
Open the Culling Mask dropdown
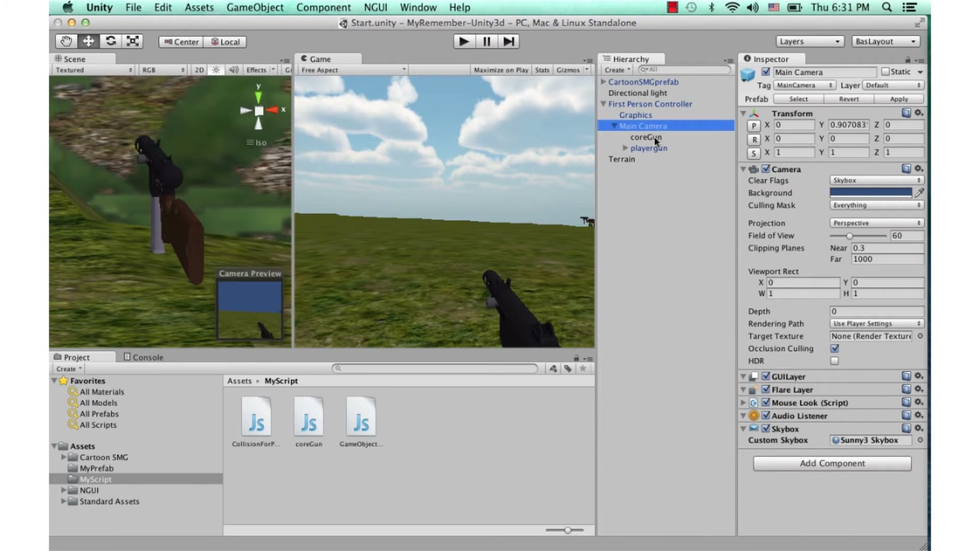pos(876,205)
